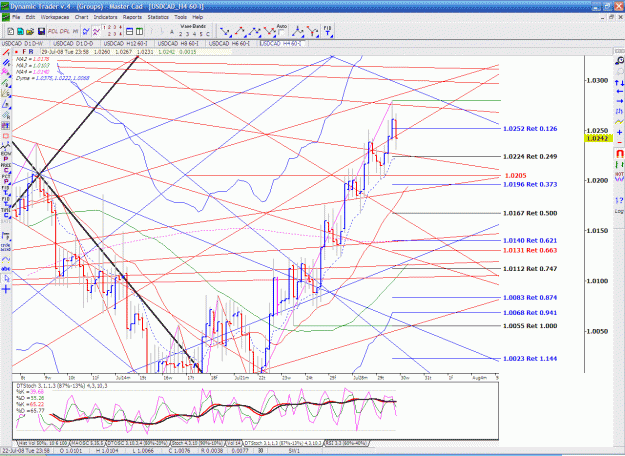
Task: Open the Chart menu
Action: pyautogui.click(x=81, y=17)
